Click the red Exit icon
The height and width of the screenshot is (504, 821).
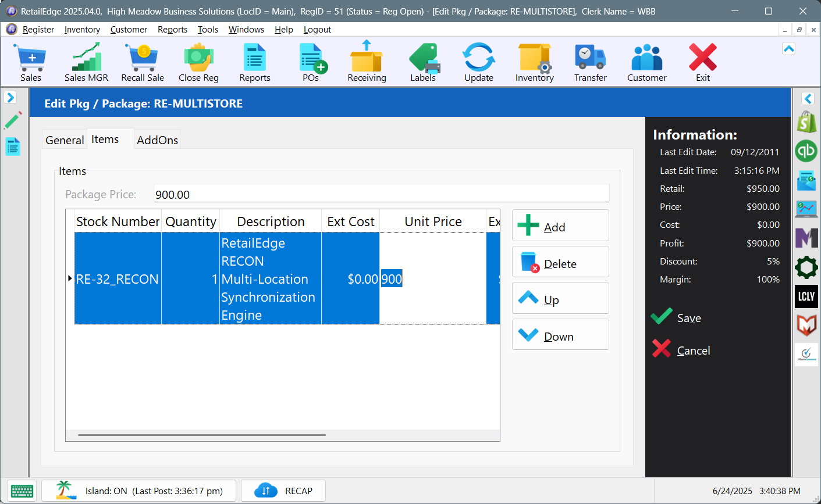703,62
